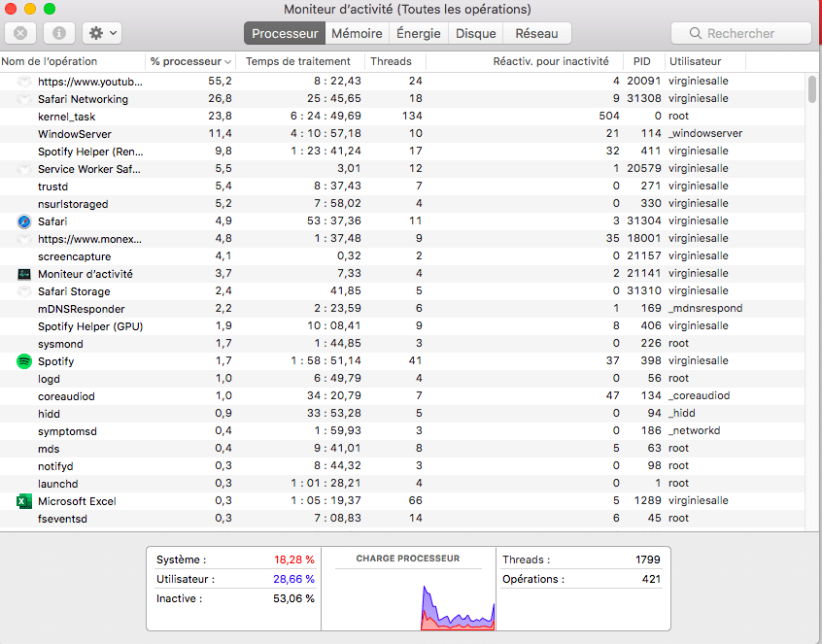Select the screencapture process row

point(402,255)
